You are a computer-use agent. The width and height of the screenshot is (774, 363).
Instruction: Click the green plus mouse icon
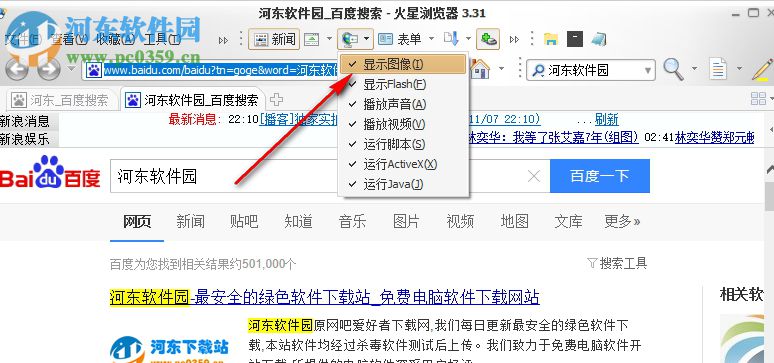(x=488, y=39)
